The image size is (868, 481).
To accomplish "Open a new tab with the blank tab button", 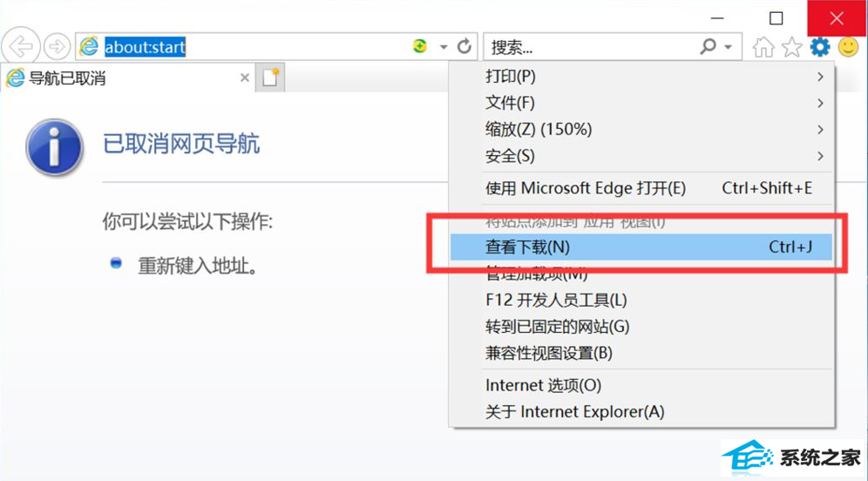I will pos(270,78).
